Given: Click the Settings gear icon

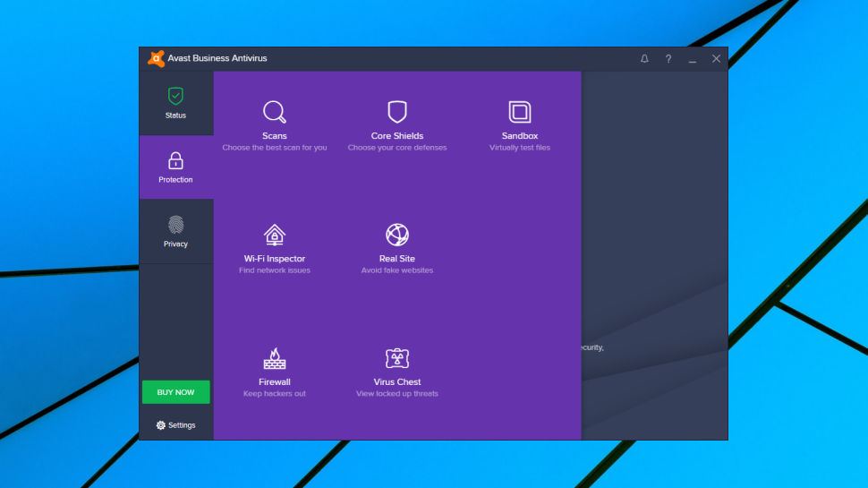Looking at the screenshot, I should point(160,425).
